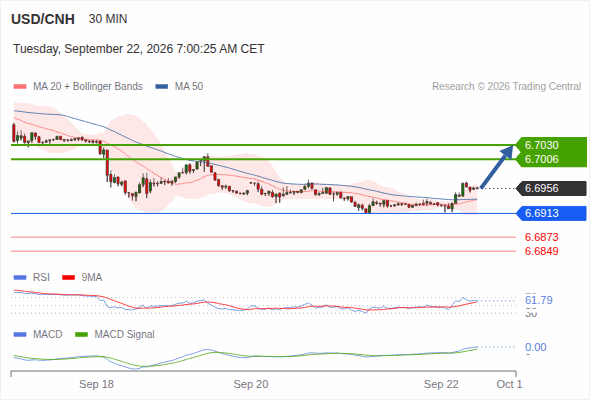Click the red support level 6.6849

click(x=541, y=251)
